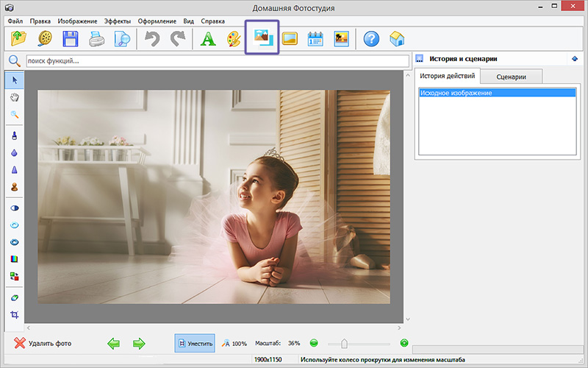
Task: Click horizontal scrollbar left arrow
Action: tap(29, 328)
